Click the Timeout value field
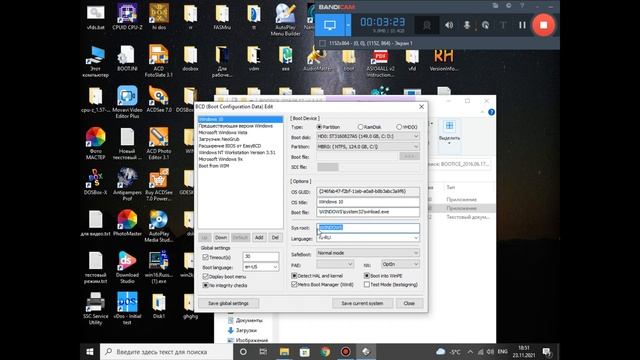 click(x=260, y=257)
